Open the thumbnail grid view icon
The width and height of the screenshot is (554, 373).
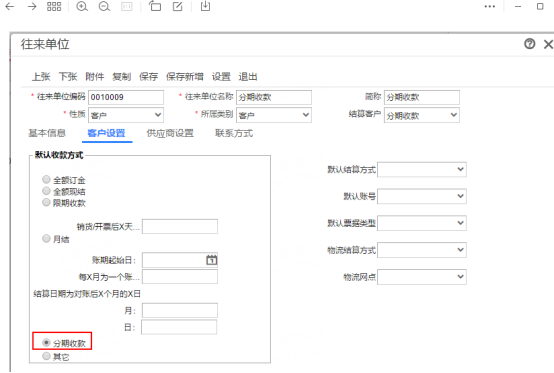pos(54,6)
